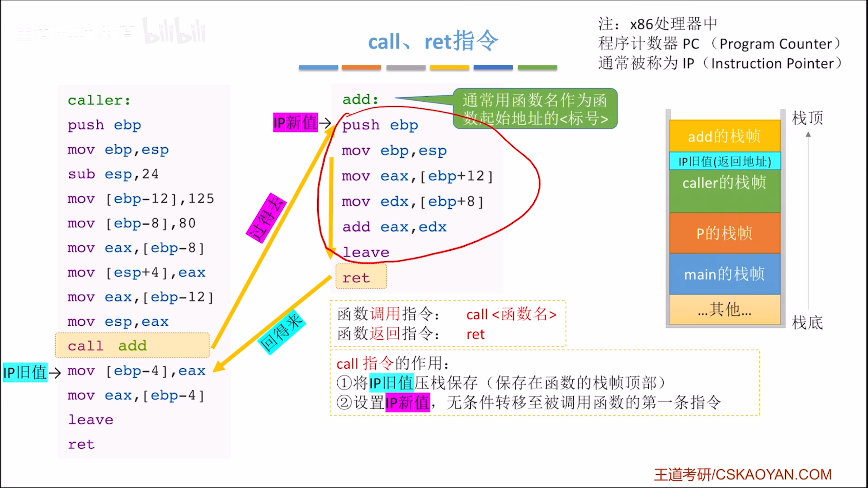The image size is (868, 488).
Task: Click the cyan IP旧值 label beside caller
Action: coord(25,372)
